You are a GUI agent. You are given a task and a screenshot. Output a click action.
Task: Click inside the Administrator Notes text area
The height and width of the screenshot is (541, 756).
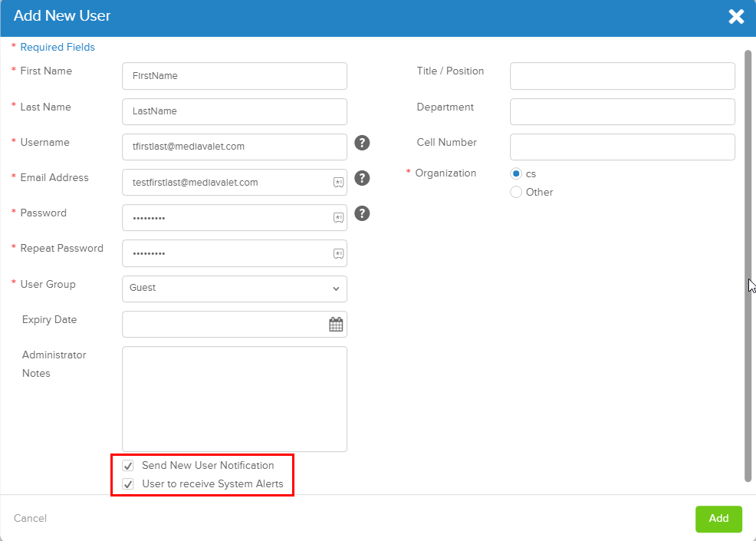pos(234,398)
